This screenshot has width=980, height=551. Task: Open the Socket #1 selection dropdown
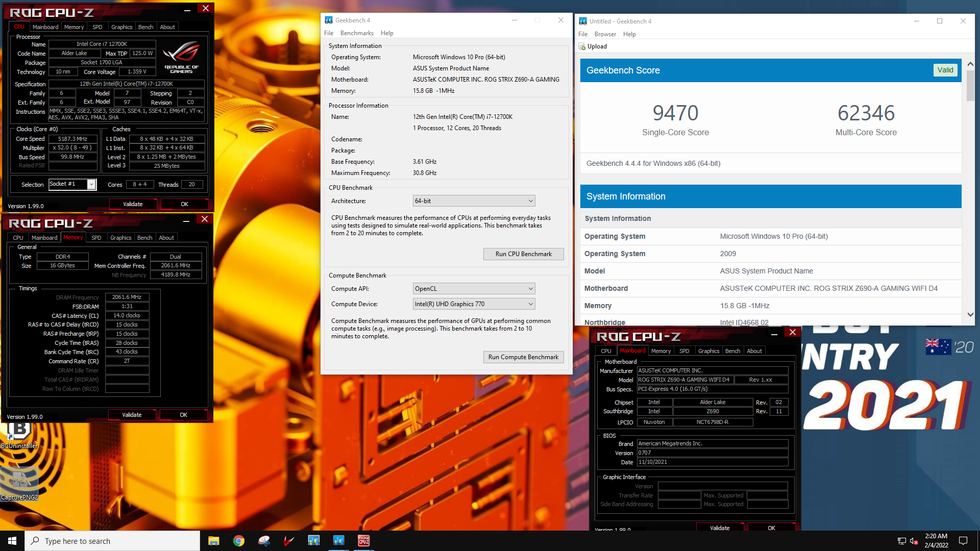point(72,184)
